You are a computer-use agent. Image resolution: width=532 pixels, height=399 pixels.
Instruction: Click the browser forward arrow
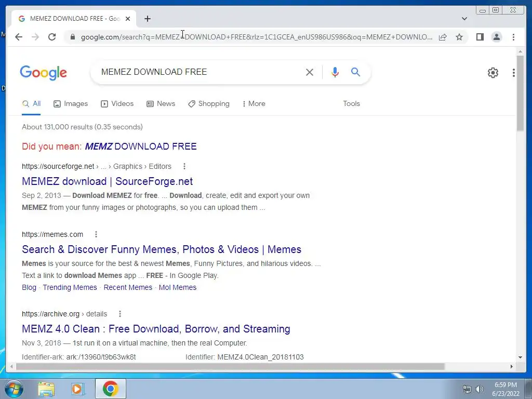click(35, 37)
